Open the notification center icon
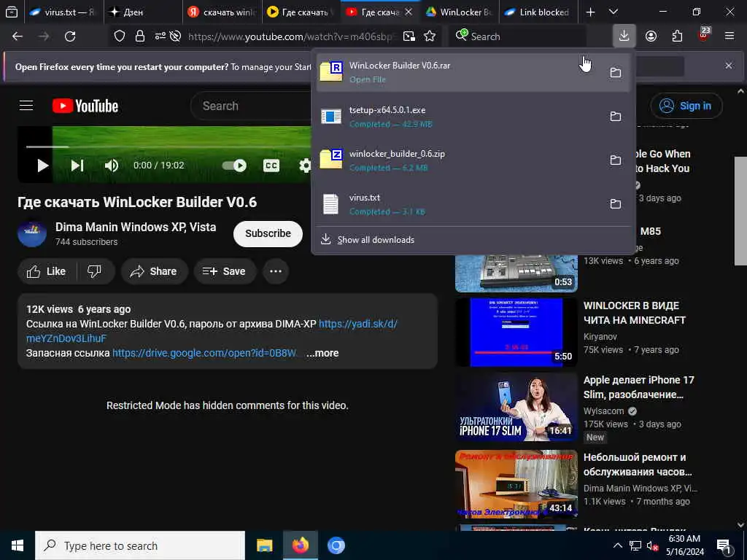The width and height of the screenshot is (747, 560). click(724, 545)
